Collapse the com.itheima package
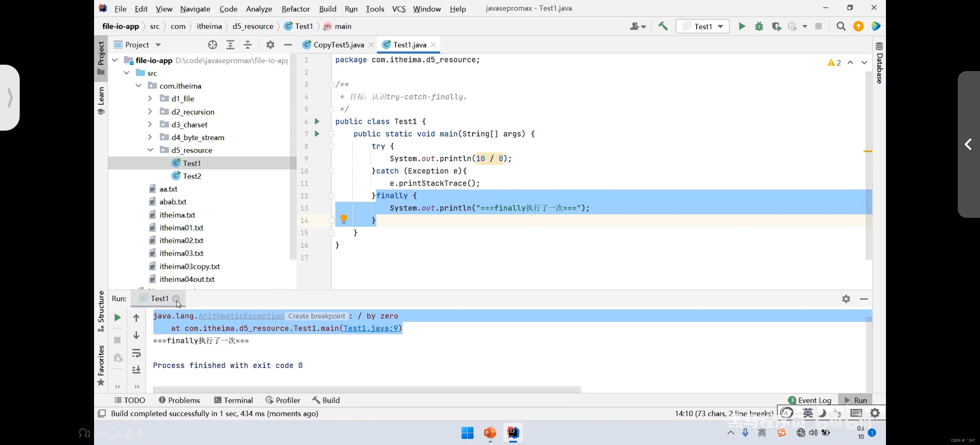 [139, 86]
